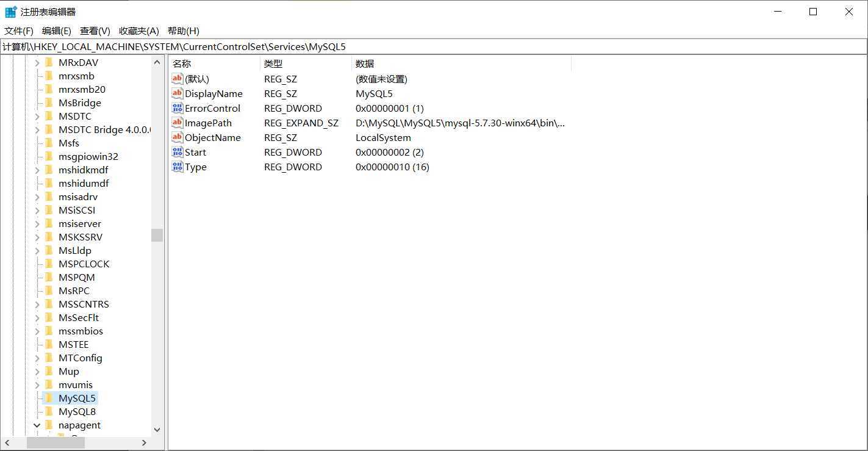Select the MSSCNTRS key
The height and width of the screenshot is (451, 868).
click(x=84, y=304)
